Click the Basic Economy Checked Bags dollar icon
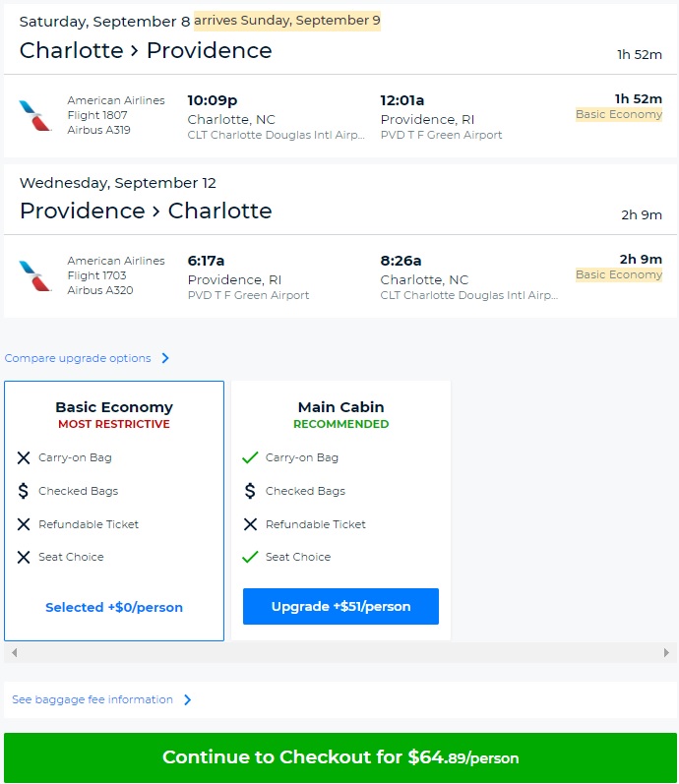679x784 pixels. point(24,491)
